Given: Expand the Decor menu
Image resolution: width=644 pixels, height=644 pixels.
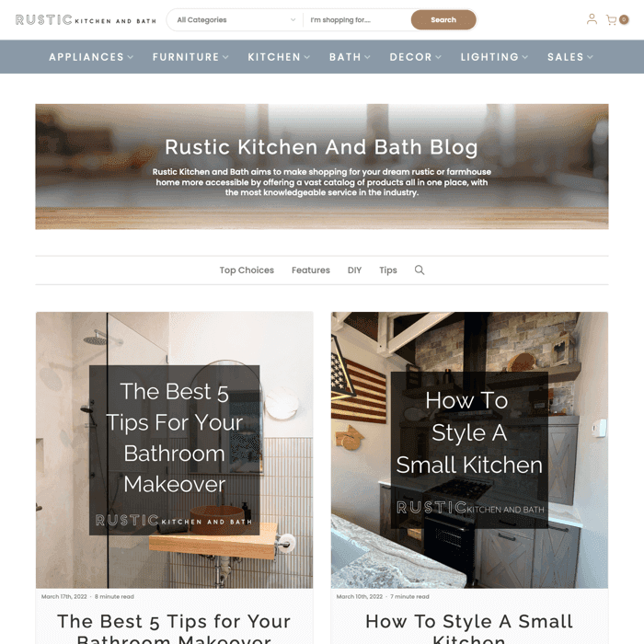Looking at the screenshot, I should click(415, 57).
